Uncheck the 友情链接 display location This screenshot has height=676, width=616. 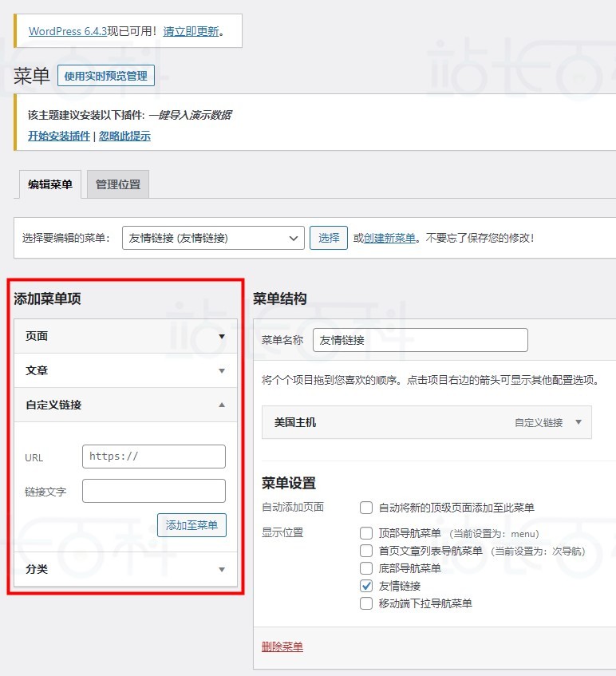366,586
